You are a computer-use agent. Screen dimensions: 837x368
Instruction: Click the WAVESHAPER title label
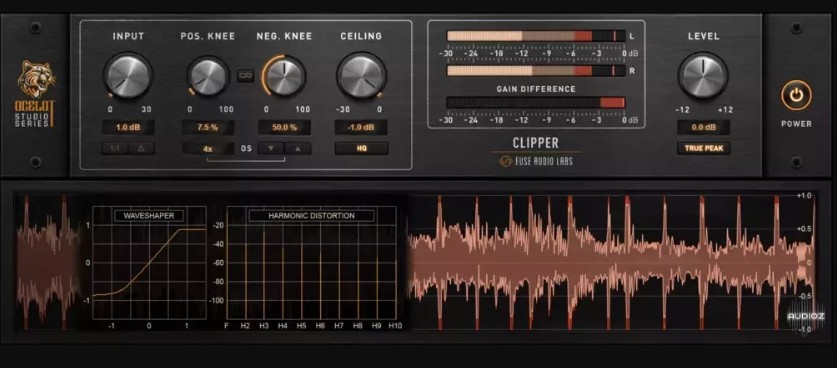tap(149, 216)
